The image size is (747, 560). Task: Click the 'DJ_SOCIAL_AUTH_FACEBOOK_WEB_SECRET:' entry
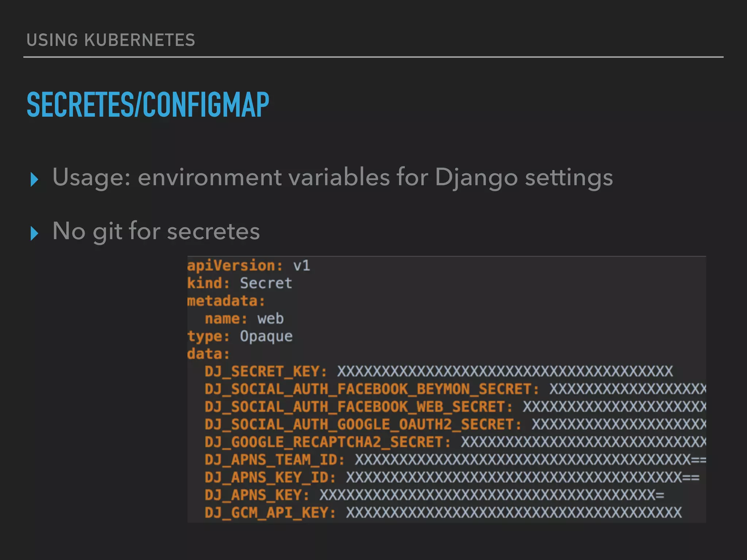pyautogui.click(x=359, y=407)
